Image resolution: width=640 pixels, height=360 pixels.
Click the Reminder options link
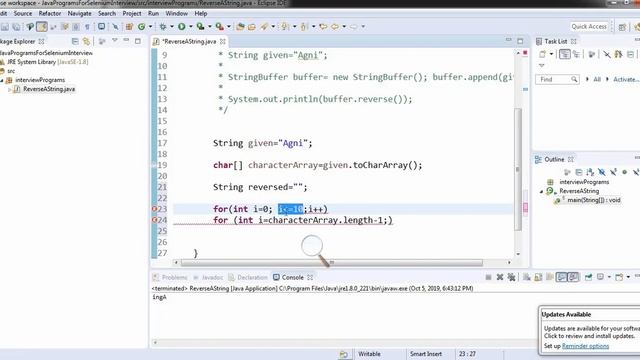585,346
